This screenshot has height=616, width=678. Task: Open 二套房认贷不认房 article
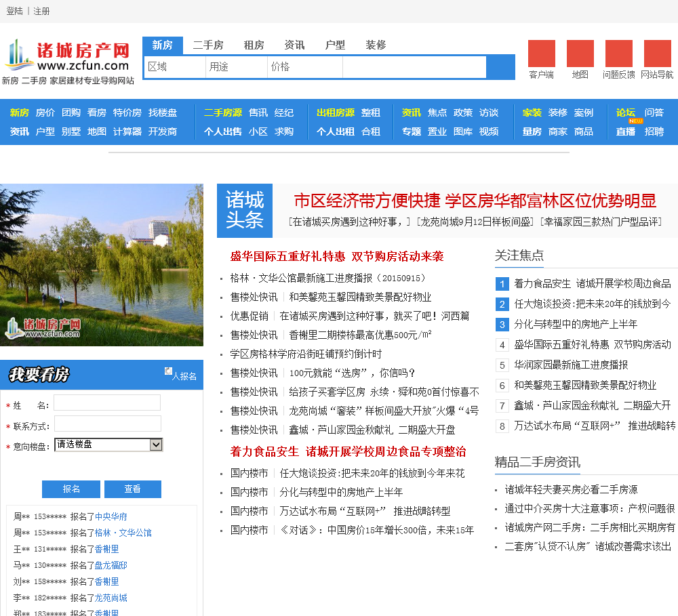588,547
